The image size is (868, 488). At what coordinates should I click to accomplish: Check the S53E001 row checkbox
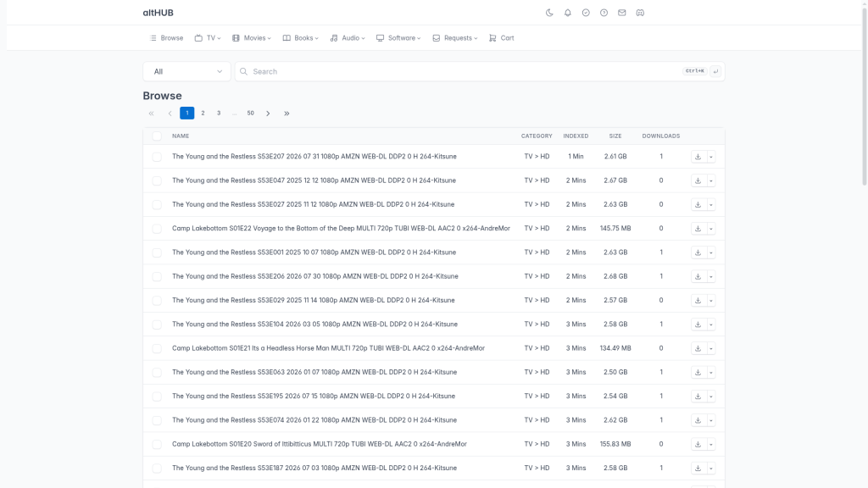[157, 252]
